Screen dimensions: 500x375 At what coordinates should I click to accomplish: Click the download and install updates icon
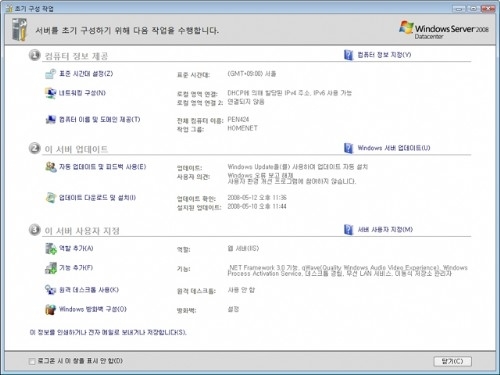pos(50,198)
